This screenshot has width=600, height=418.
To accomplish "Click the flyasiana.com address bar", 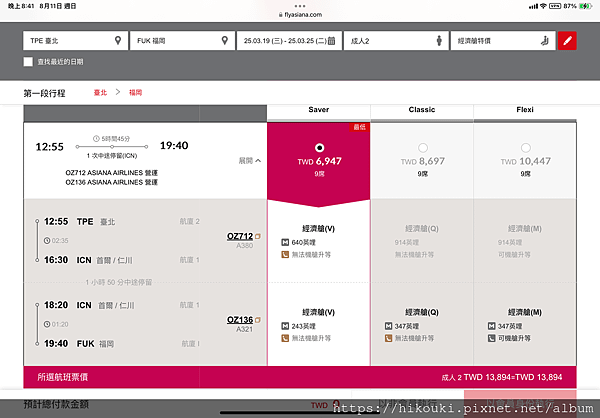I will pos(300,15).
